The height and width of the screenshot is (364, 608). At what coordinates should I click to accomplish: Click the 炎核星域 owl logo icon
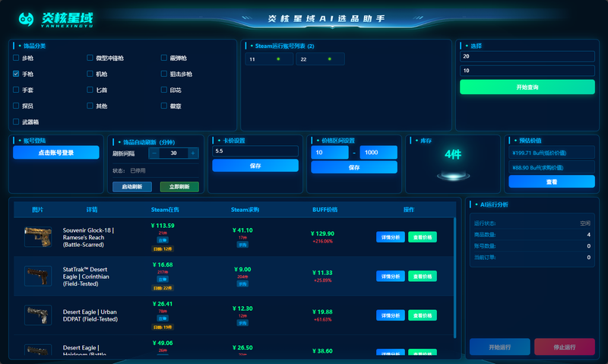(x=26, y=18)
